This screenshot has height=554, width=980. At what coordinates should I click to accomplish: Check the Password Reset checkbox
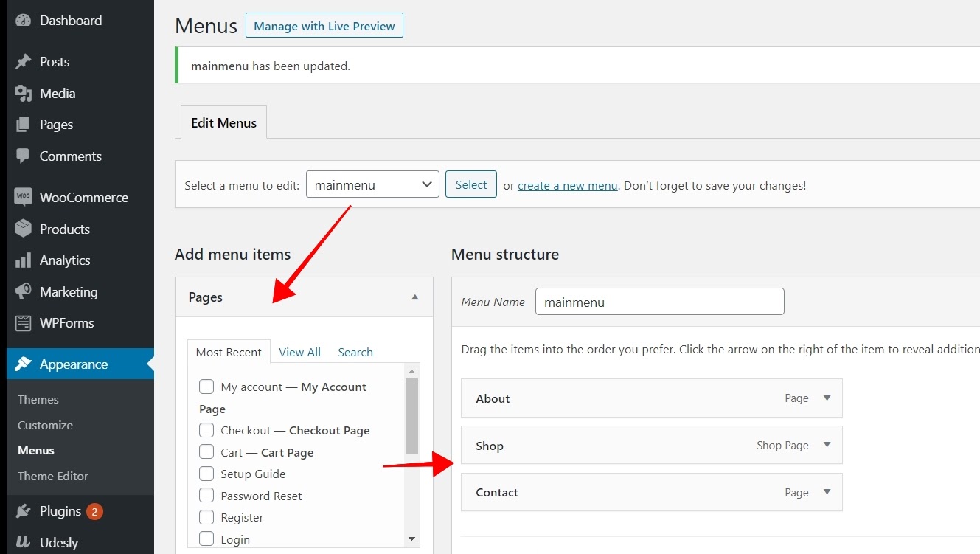click(x=206, y=496)
